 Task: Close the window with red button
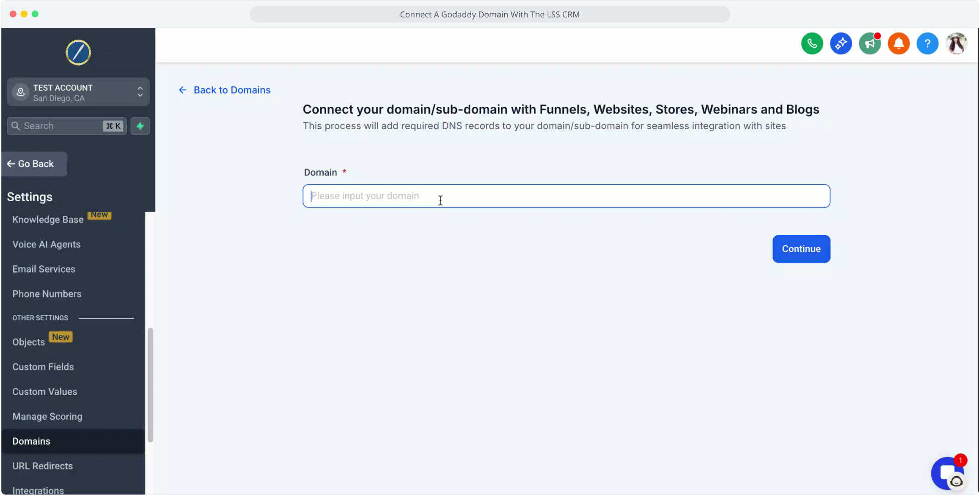pyautogui.click(x=13, y=14)
